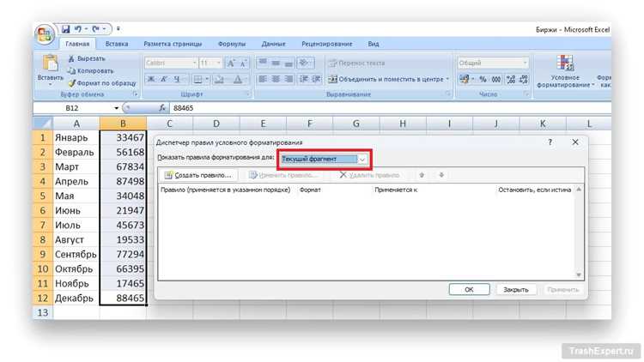Click the center text horizontally icon
The image size is (644, 362).
point(276,79)
